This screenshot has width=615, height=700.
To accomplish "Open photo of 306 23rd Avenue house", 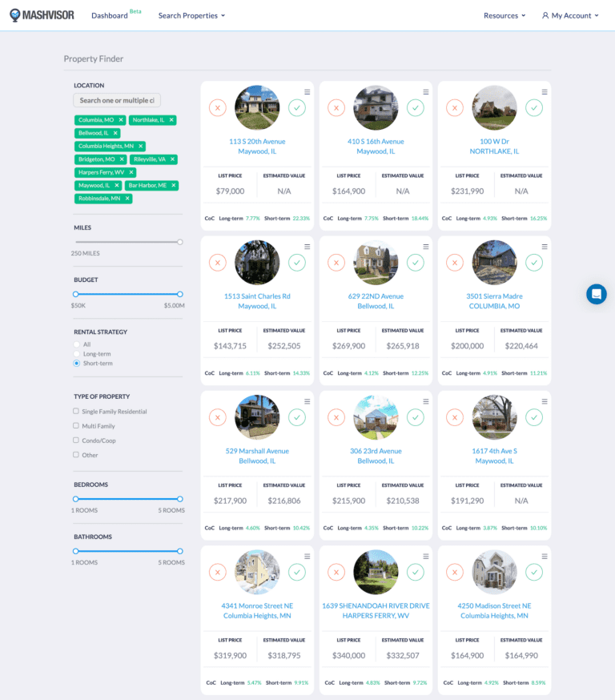I will [x=376, y=417].
